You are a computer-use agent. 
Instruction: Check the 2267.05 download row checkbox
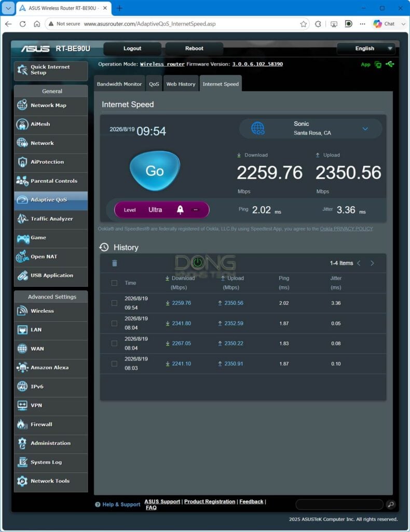coord(115,343)
